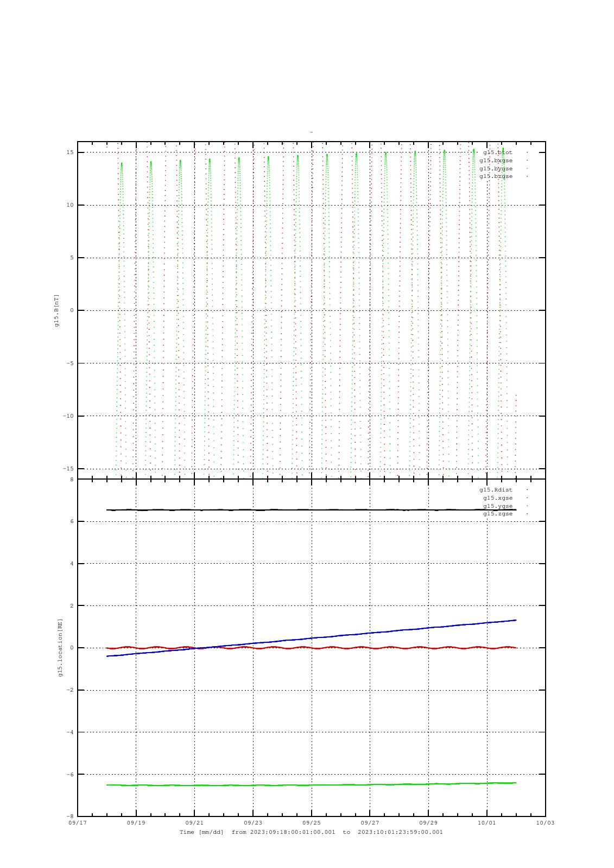Viewport: 614px width, 868px height.
Task: Click the g15.bygse legend entry
Action: pyautogui.click(x=496, y=169)
